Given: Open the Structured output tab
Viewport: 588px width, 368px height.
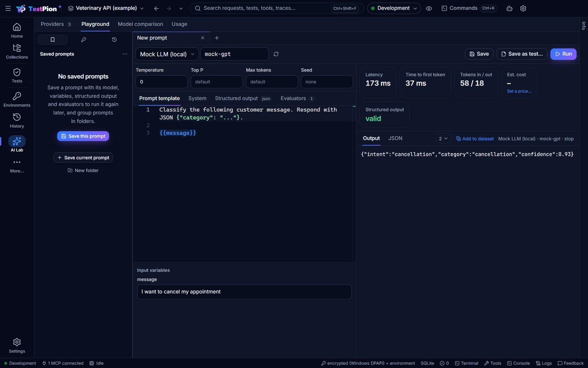Looking at the screenshot, I should (243, 99).
